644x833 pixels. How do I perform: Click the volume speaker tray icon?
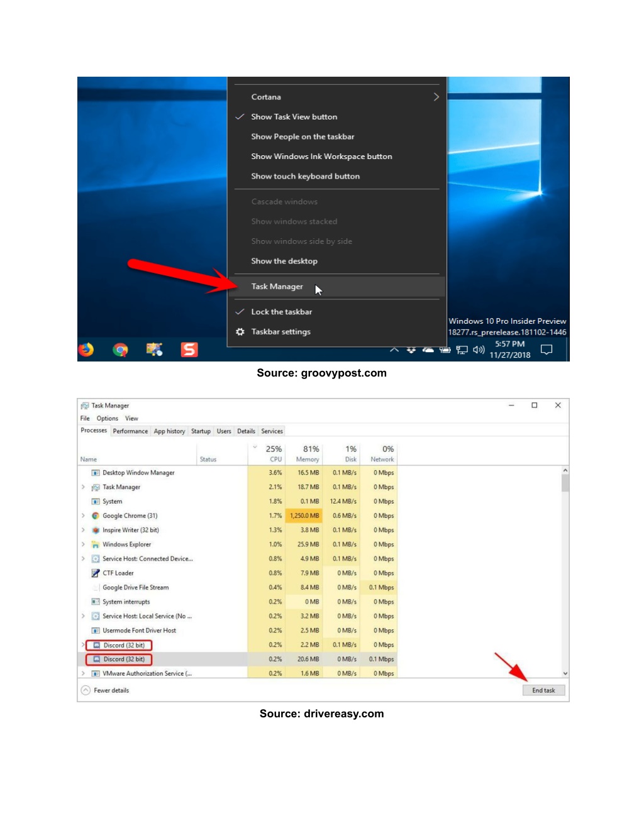[479, 350]
